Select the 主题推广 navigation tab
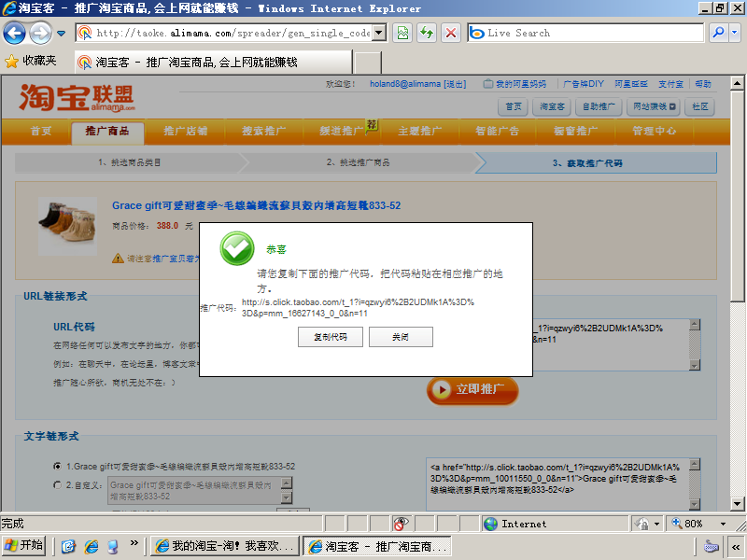The image size is (747, 560). (x=419, y=131)
